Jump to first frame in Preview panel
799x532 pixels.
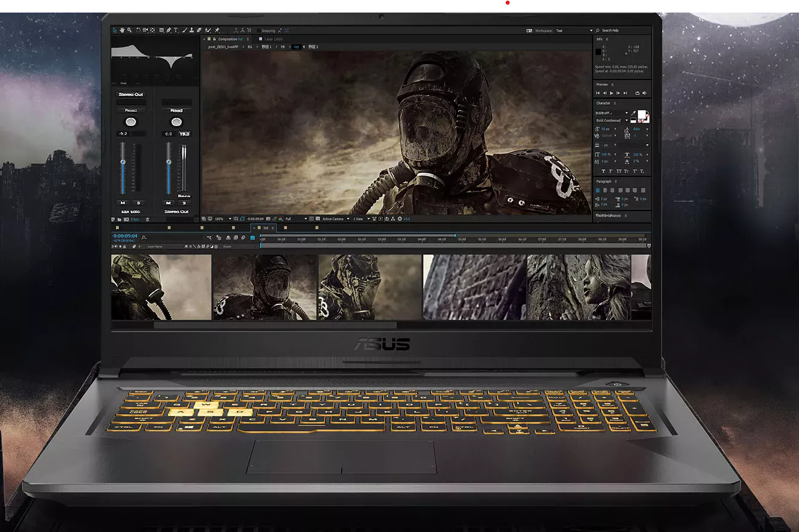click(598, 93)
